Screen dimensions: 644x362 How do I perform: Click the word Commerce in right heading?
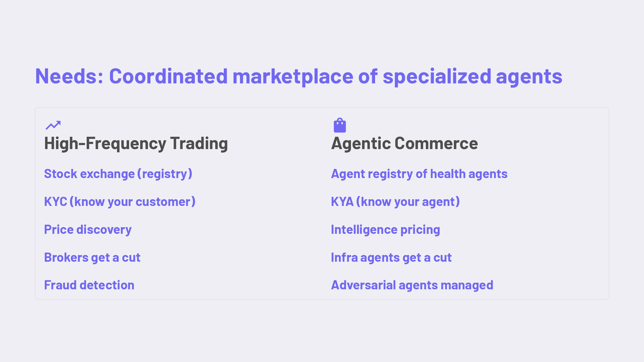(x=436, y=143)
